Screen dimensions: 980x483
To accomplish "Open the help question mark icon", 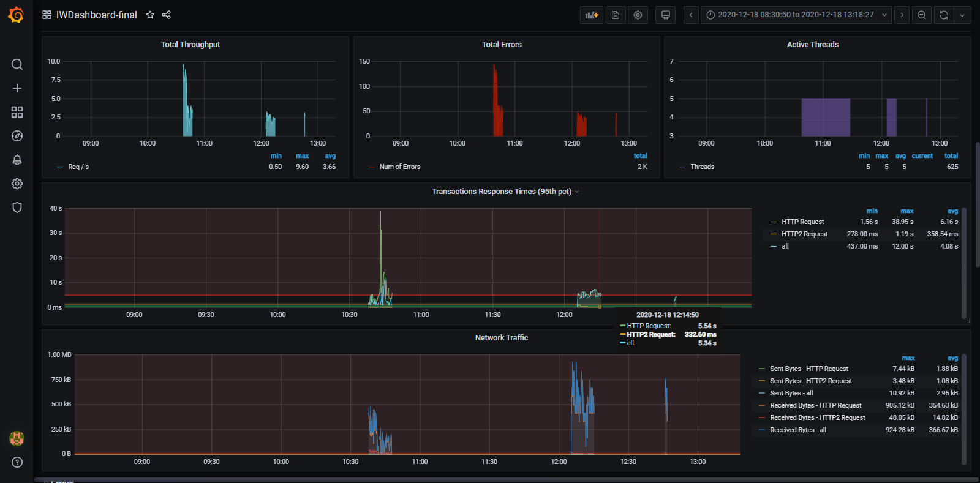I will click(17, 462).
